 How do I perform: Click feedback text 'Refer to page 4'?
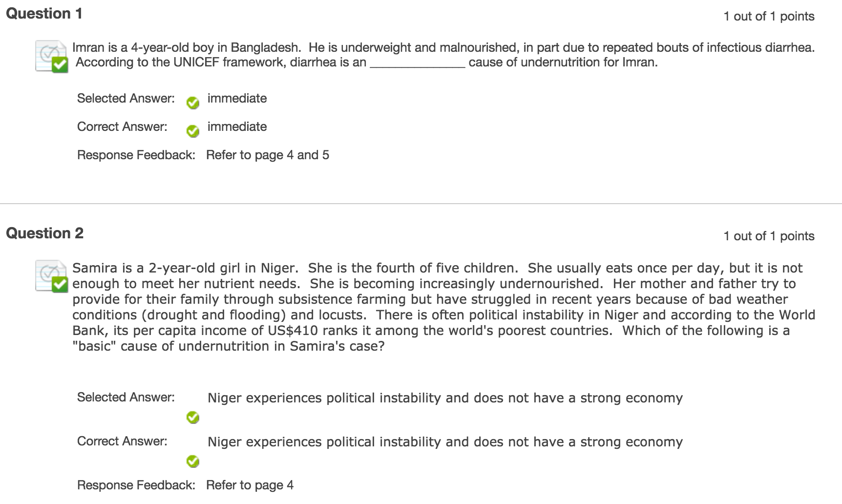coord(250,485)
